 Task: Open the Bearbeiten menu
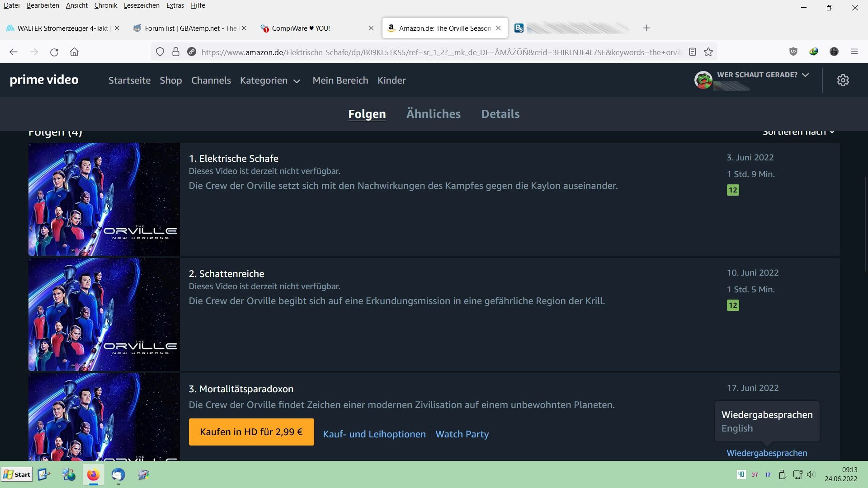click(x=43, y=5)
